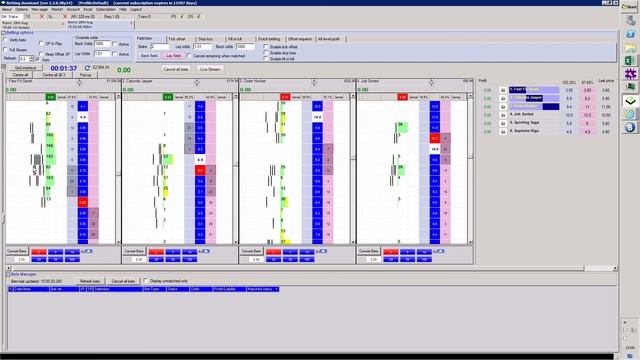The image size is (640, 360).
Task: Click the arrow on the Hooker ladder header
Action: click(x=314, y=82)
